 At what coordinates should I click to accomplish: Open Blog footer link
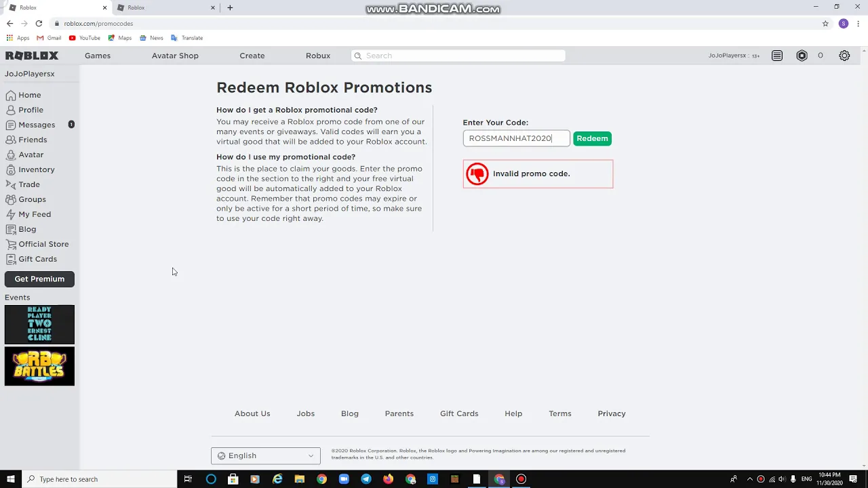[350, 413]
